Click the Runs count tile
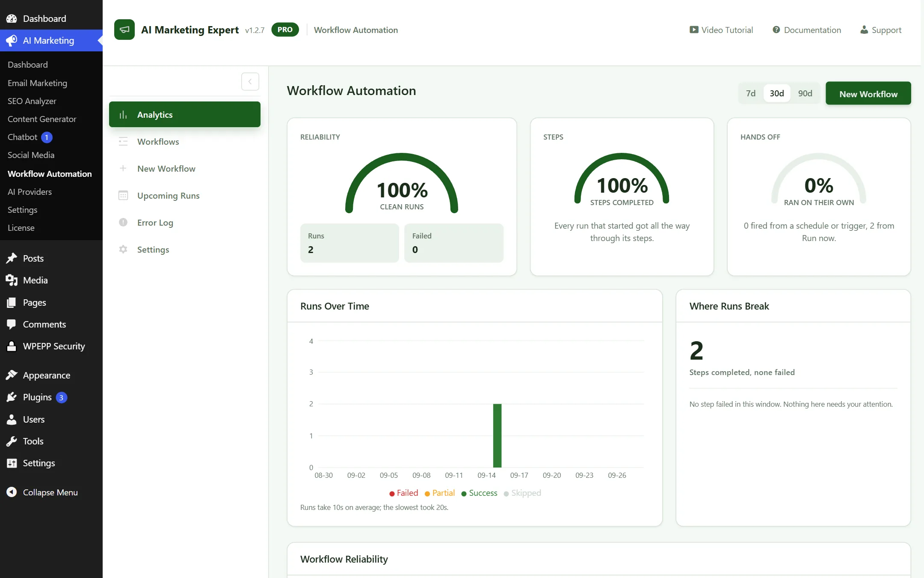 349,243
